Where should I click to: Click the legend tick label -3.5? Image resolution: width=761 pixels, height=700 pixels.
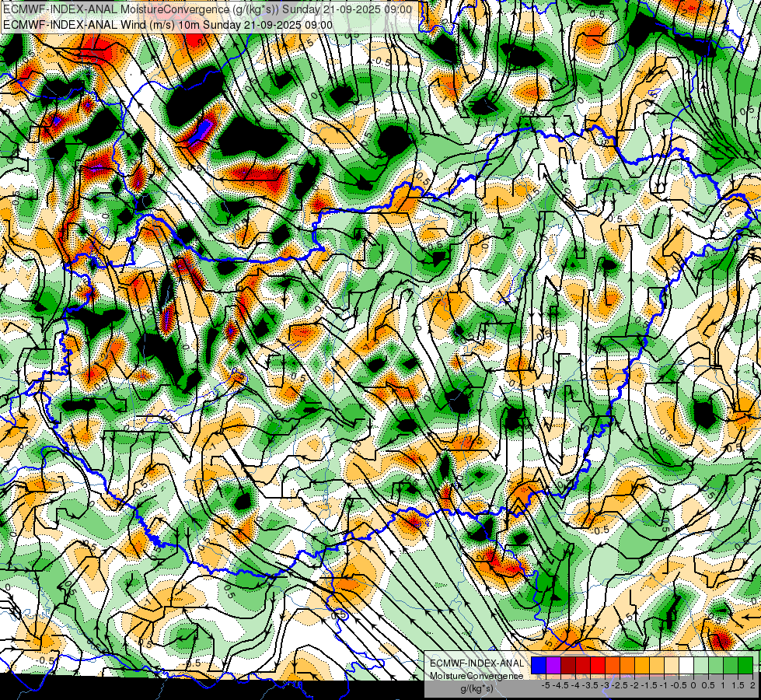590,685
